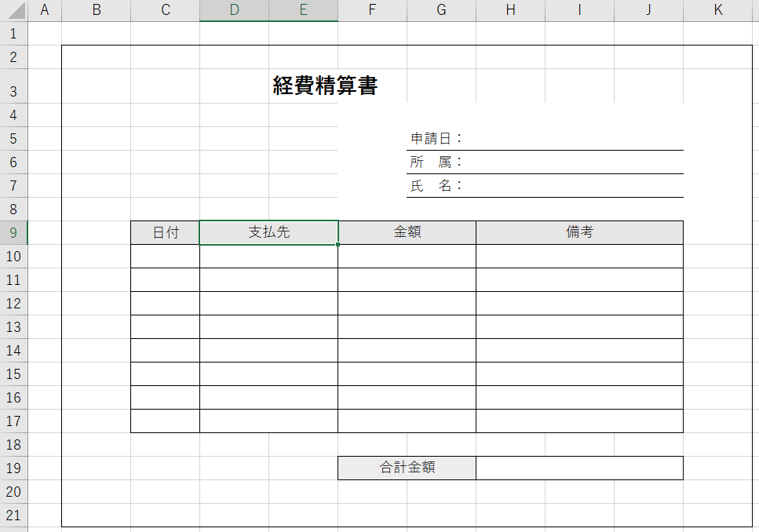Screen dimensions: 759x532
Task: Select the 備考 table header cell
Action: click(579, 232)
